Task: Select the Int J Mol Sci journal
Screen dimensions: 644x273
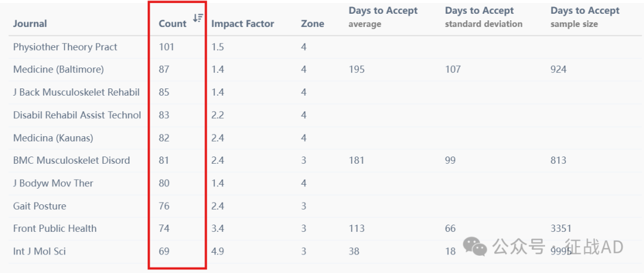Action: pos(39,251)
